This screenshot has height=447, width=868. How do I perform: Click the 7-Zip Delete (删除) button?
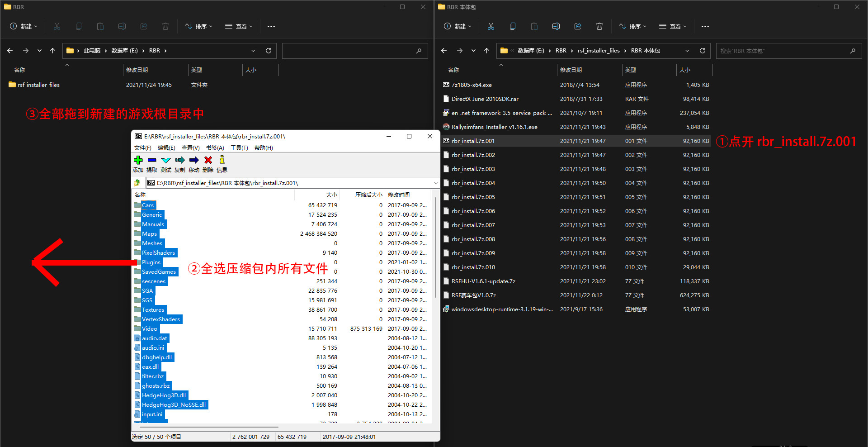[208, 164]
